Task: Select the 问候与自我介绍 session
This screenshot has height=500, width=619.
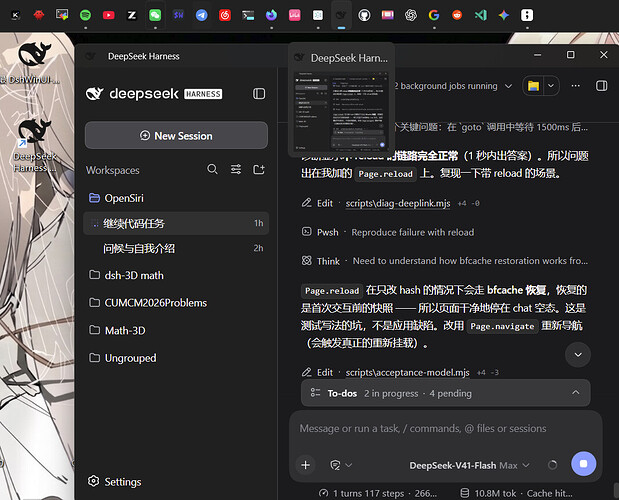Action: point(176,248)
